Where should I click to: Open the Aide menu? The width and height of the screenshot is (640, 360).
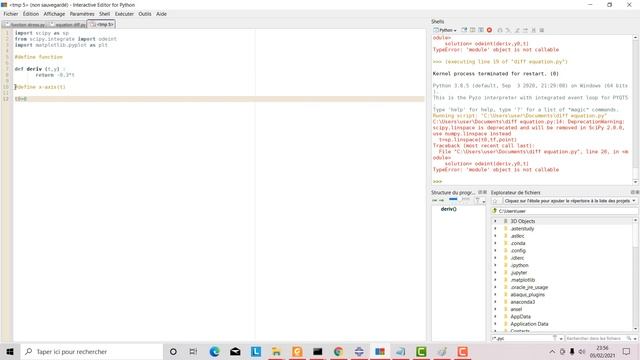[161, 14]
